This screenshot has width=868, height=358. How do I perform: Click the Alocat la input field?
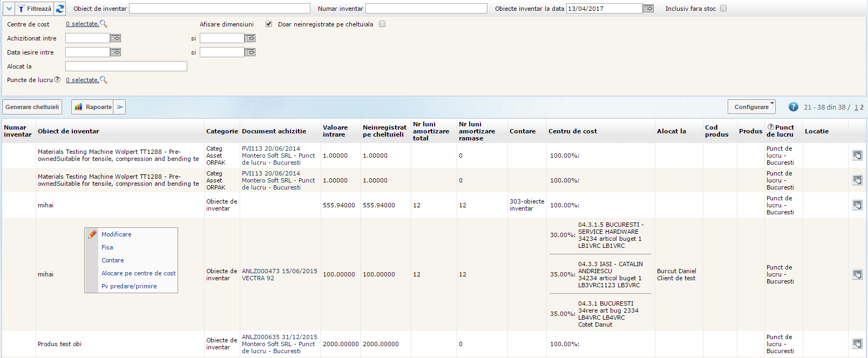pyautogui.click(x=126, y=66)
